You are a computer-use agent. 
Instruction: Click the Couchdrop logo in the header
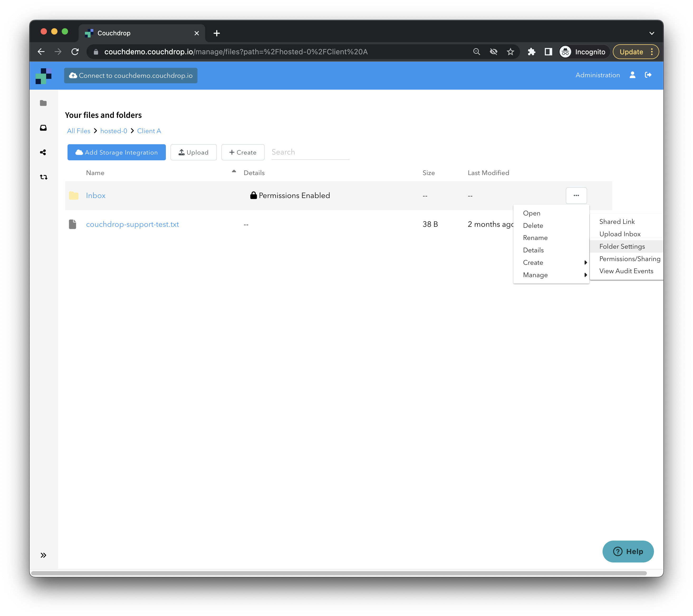click(44, 76)
